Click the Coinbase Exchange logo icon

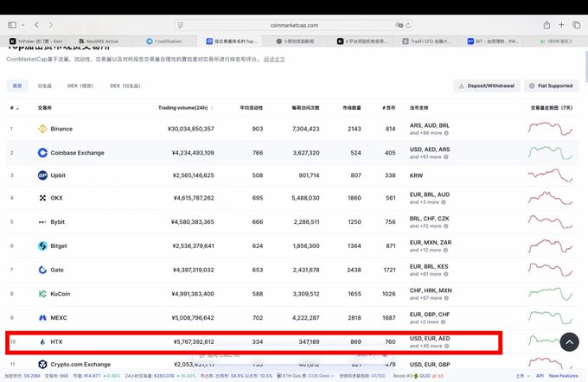click(42, 153)
